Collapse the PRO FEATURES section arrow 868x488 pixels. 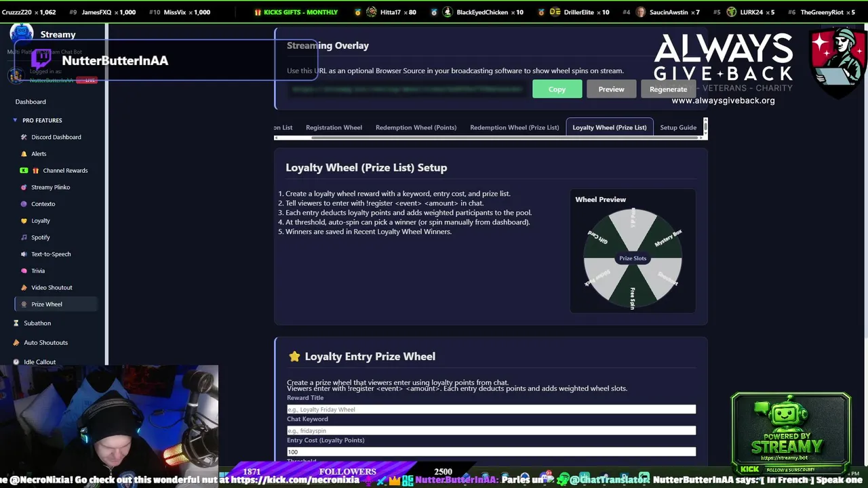pyautogui.click(x=15, y=120)
